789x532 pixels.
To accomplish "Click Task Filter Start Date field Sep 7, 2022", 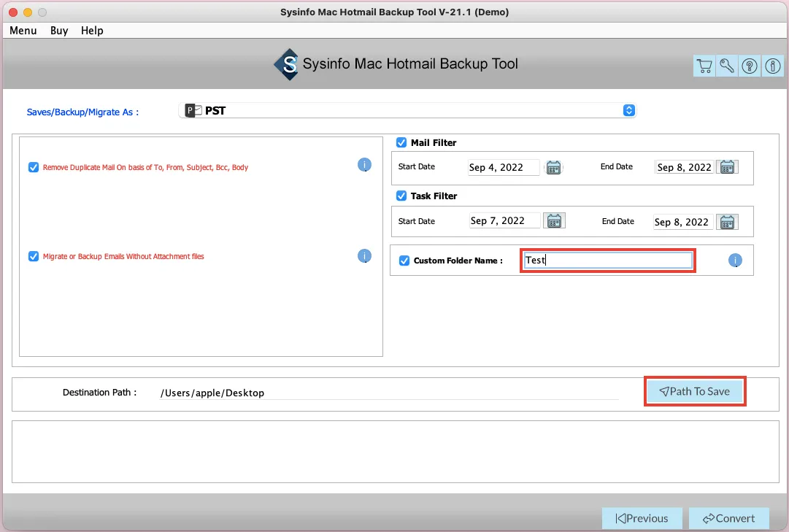I will click(504, 220).
